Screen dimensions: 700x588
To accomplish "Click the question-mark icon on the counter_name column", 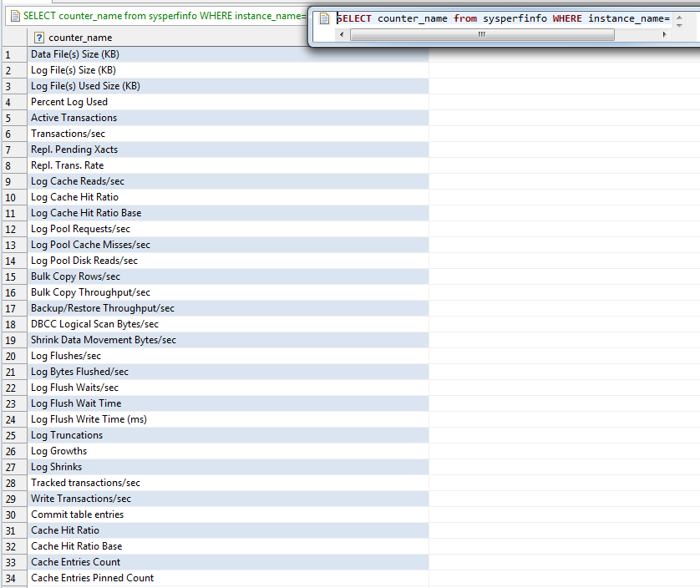I will [x=39, y=38].
